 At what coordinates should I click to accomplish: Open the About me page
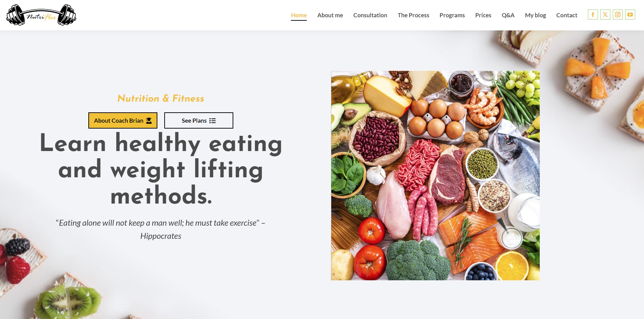(x=330, y=15)
